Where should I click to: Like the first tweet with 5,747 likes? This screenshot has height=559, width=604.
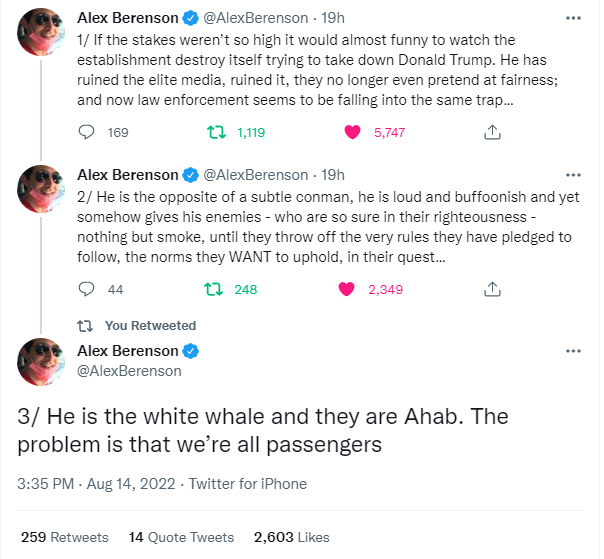(351, 131)
